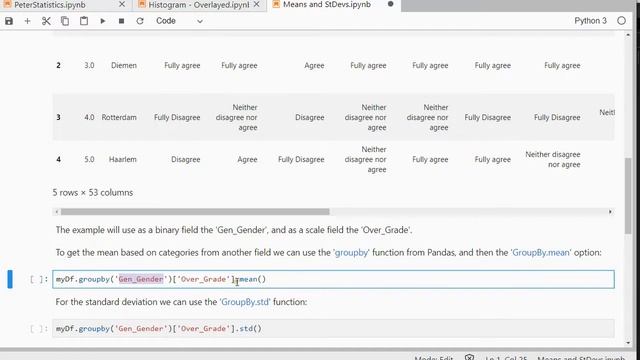Click the Rotterdam cell in row 3
The image size is (640, 360).
[x=119, y=118]
